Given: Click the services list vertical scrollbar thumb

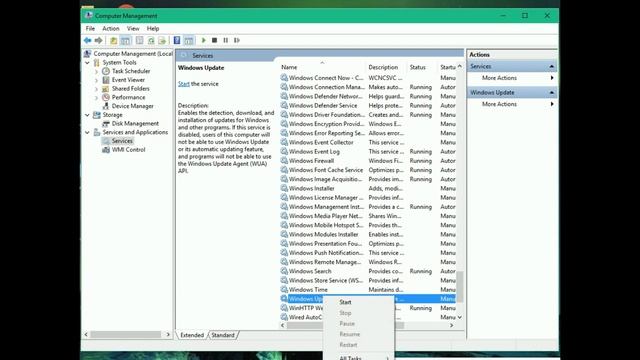Looking at the screenshot, I should [460, 287].
